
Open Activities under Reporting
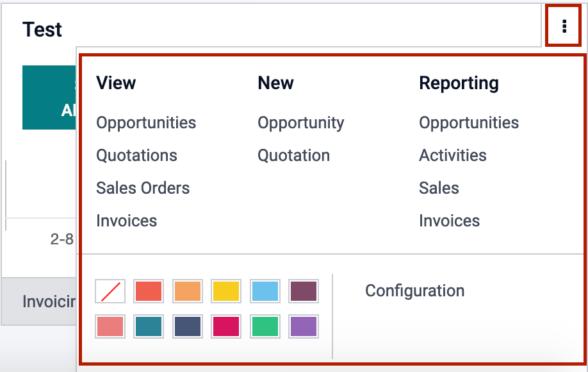click(452, 155)
